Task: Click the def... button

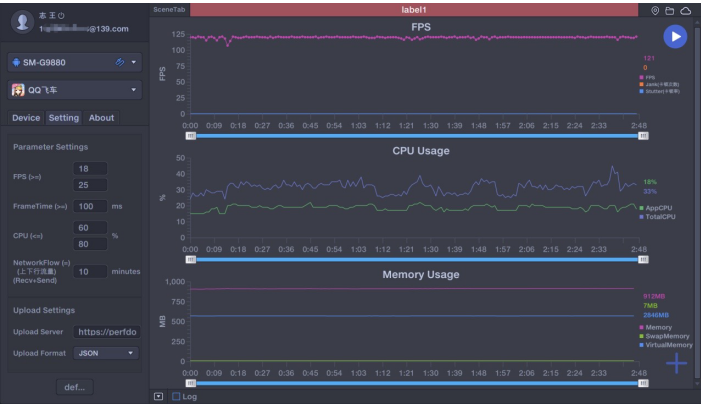Action: tap(72, 387)
